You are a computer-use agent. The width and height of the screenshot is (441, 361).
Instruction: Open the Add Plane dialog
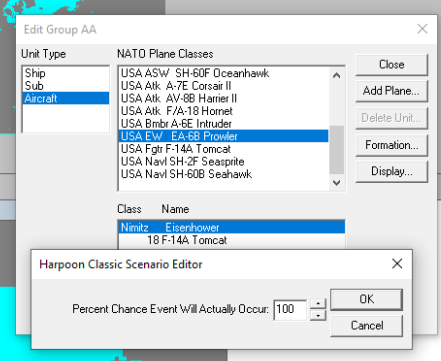391,91
